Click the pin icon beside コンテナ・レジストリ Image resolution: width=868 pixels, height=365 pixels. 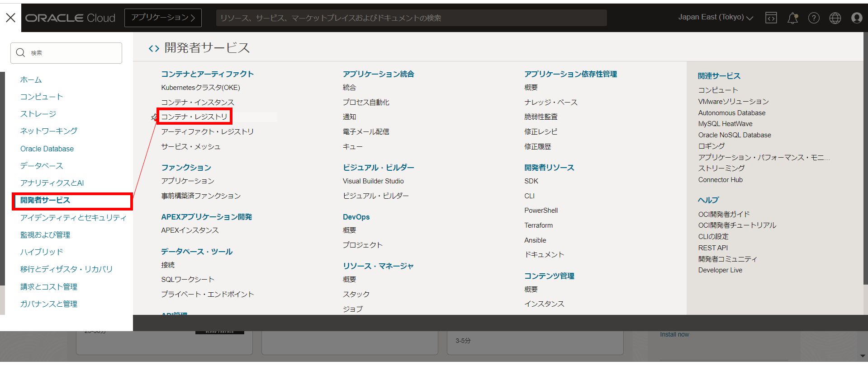tap(154, 117)
